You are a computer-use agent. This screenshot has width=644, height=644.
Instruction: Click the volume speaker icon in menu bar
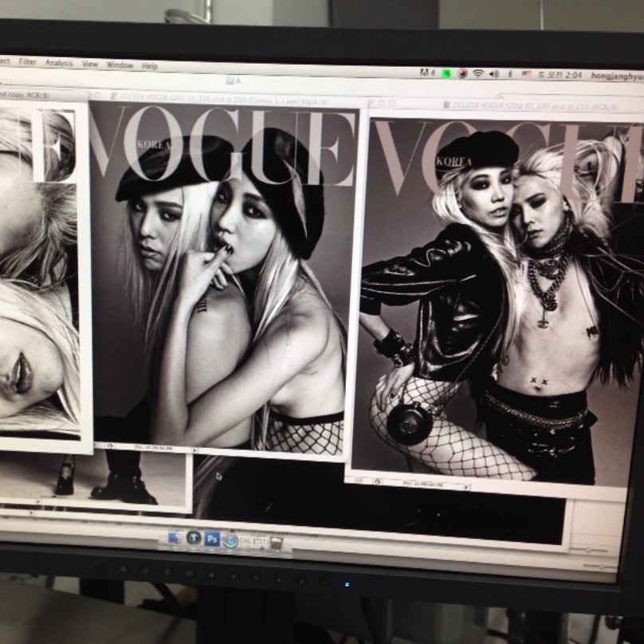tap(493, 74)
